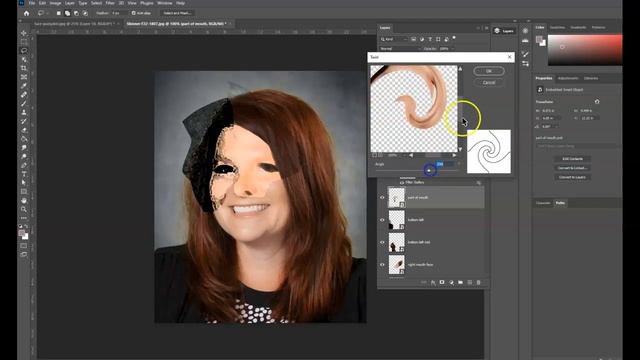The image size is (640, 360).
Task: Click the Home icon in options bar
Action: click(x=27, y=13)
